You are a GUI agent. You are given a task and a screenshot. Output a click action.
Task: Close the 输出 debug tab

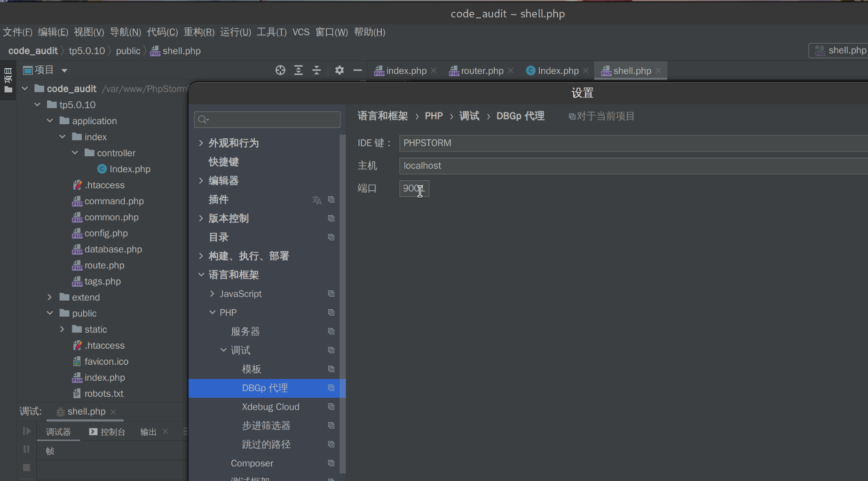click(166, 431)
